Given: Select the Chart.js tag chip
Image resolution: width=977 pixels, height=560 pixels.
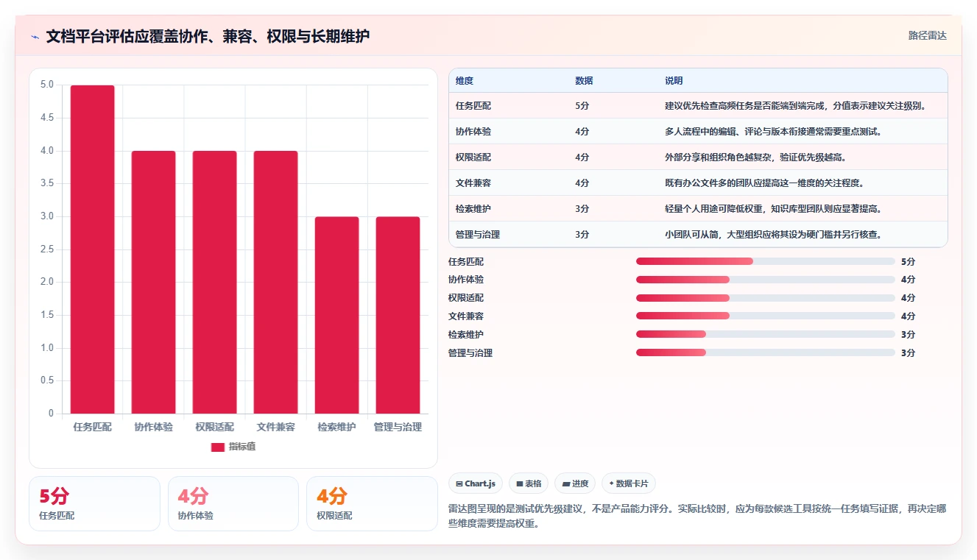Looking at the screenshot, I should (476, 483).
